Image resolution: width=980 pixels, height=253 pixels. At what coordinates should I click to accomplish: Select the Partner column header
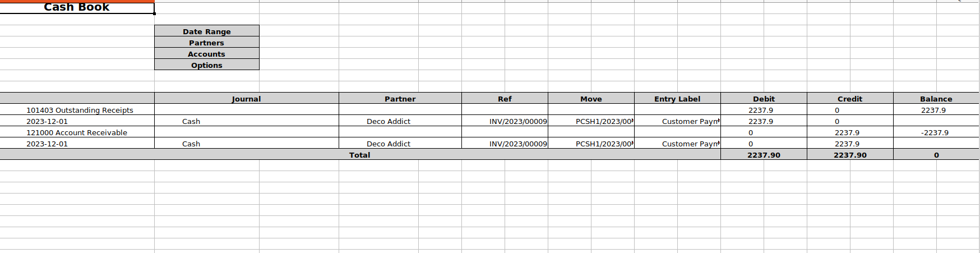coord(400,99)
